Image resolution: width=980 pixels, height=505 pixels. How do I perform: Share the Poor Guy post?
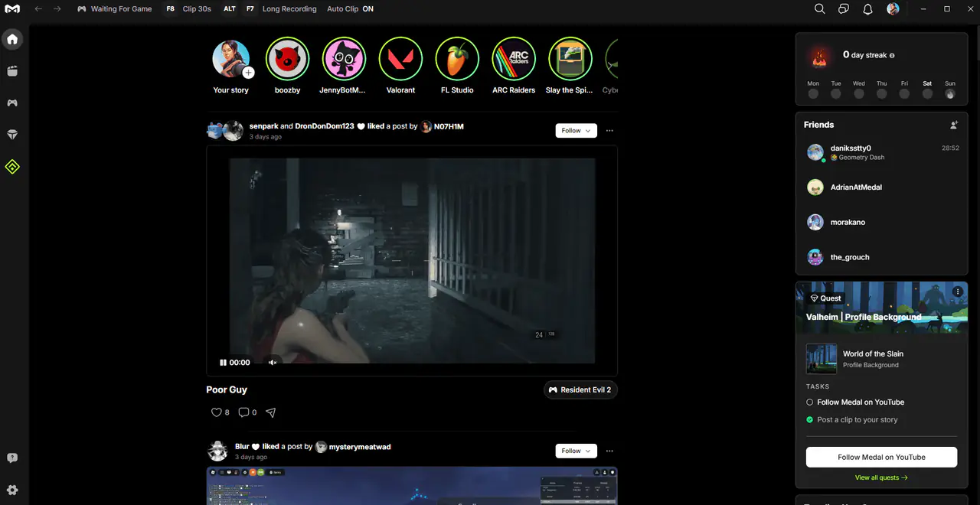[x=270, y=412]
